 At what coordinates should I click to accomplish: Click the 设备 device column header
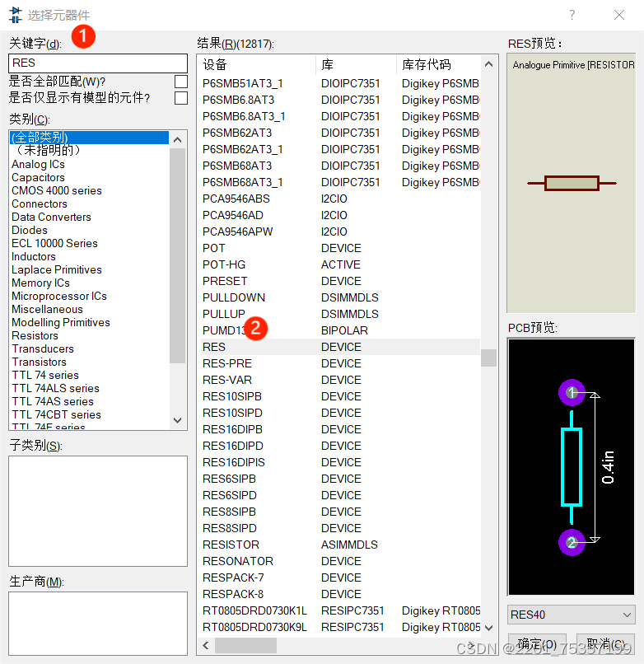(258, 64)
